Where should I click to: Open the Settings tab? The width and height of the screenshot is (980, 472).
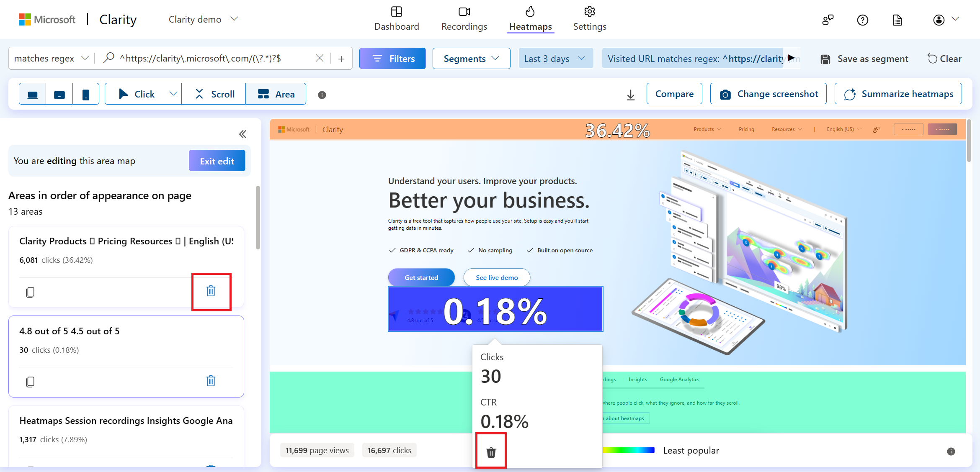point(590,19)
